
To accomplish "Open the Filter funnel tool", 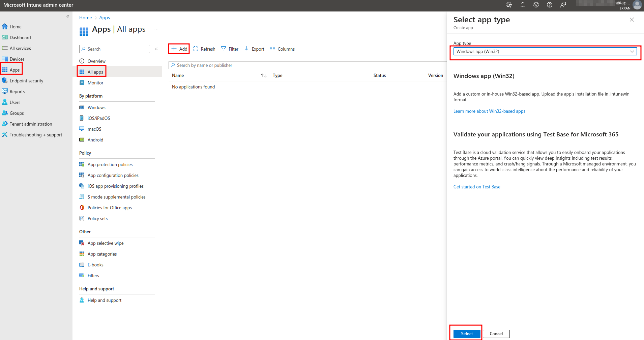I will point(224,49).
